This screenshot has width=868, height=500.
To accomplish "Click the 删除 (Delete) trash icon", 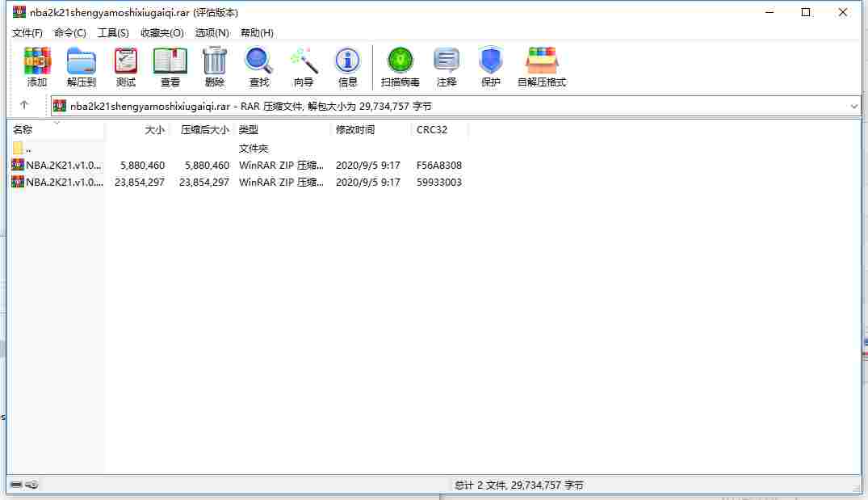I will click(x=215, y=61).
